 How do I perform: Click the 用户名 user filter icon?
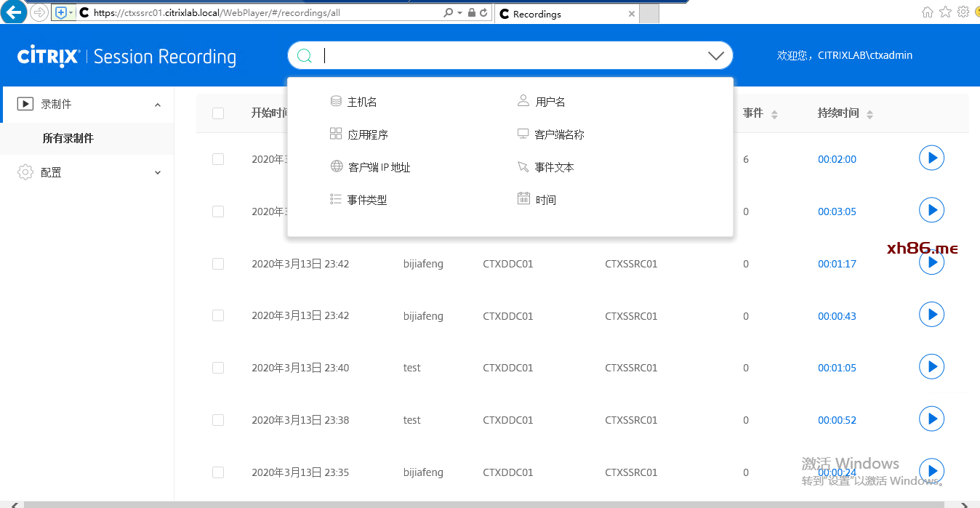point(523,102)
